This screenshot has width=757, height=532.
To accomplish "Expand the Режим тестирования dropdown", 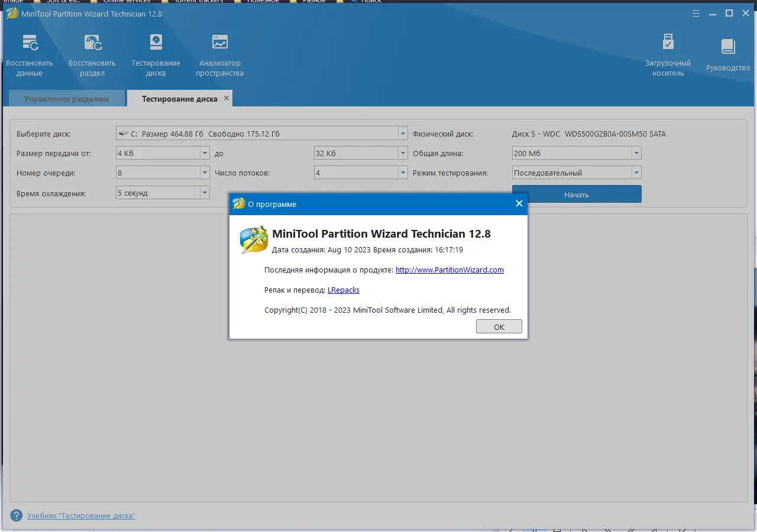I will tap(637, 172).
